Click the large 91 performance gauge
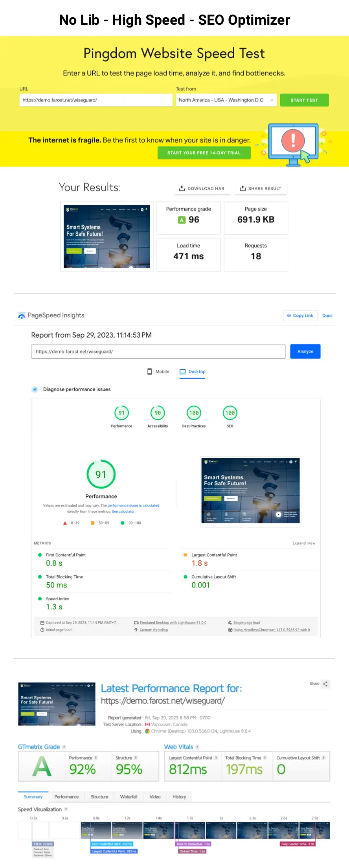Image resolution: width=349 pixels, height=868 pixels. (x=101, y=475)
